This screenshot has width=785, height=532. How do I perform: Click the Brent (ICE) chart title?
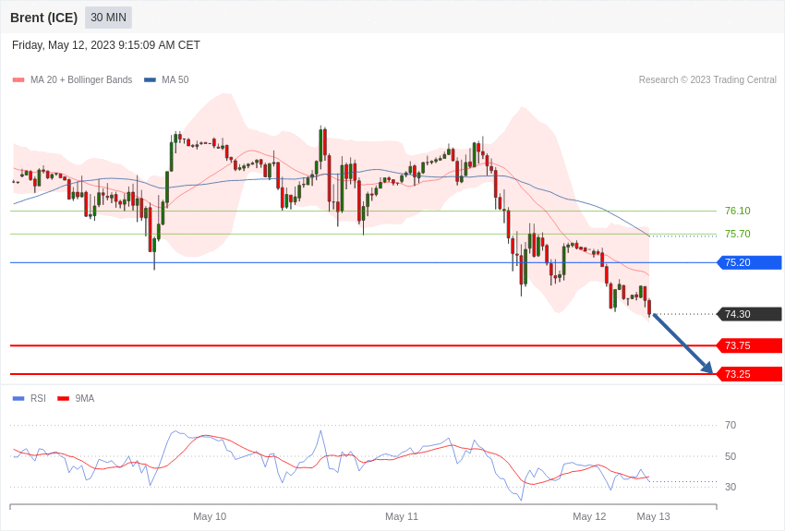pyautogui.click(x=43, y=18)
